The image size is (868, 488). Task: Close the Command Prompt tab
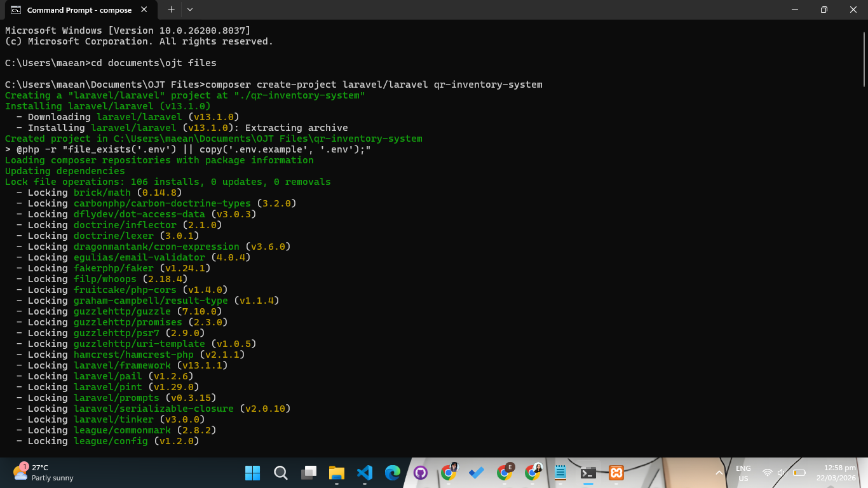[x=144, y=10]
